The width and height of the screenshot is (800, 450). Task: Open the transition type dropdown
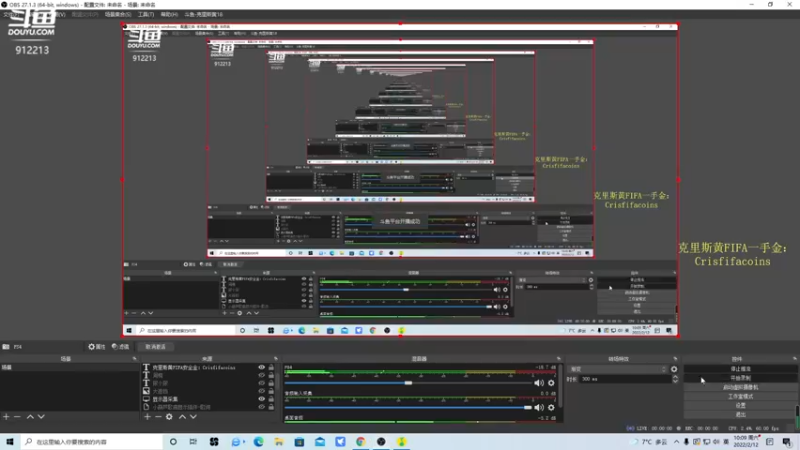click(x=618, y=369)
